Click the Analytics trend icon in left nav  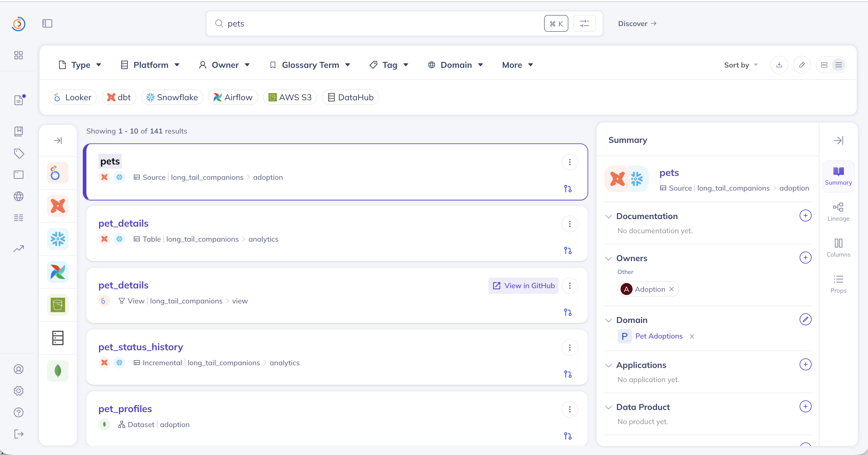(19, 249)
